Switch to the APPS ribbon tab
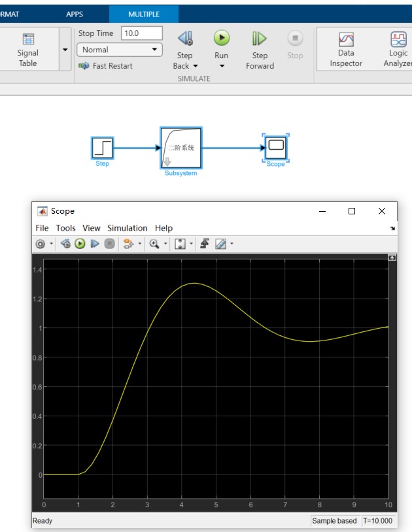 pyautogui.click(x=75, y=14)
